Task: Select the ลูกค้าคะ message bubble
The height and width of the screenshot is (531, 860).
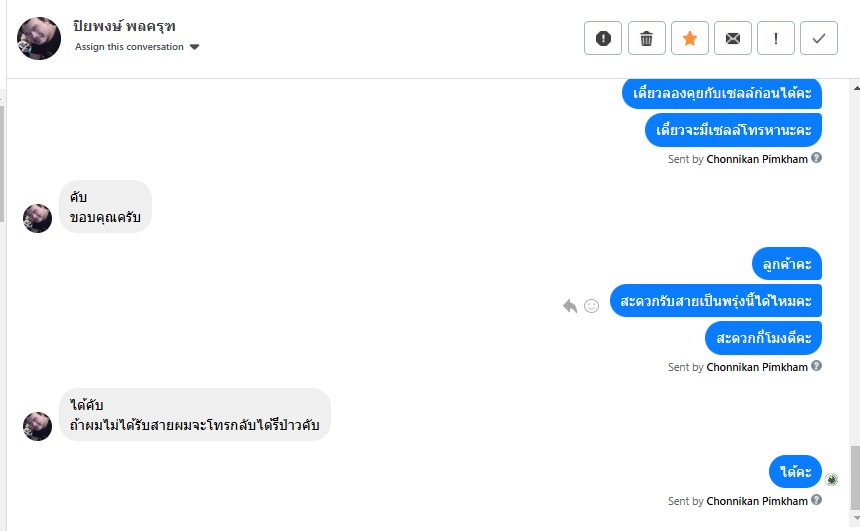Action: coord(786,264)
